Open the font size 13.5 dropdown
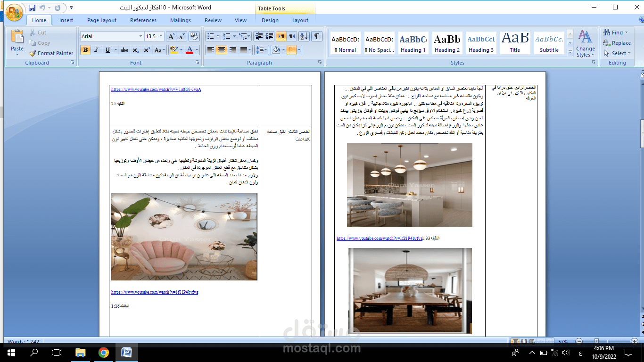644x362 pixels. [162, 36]
